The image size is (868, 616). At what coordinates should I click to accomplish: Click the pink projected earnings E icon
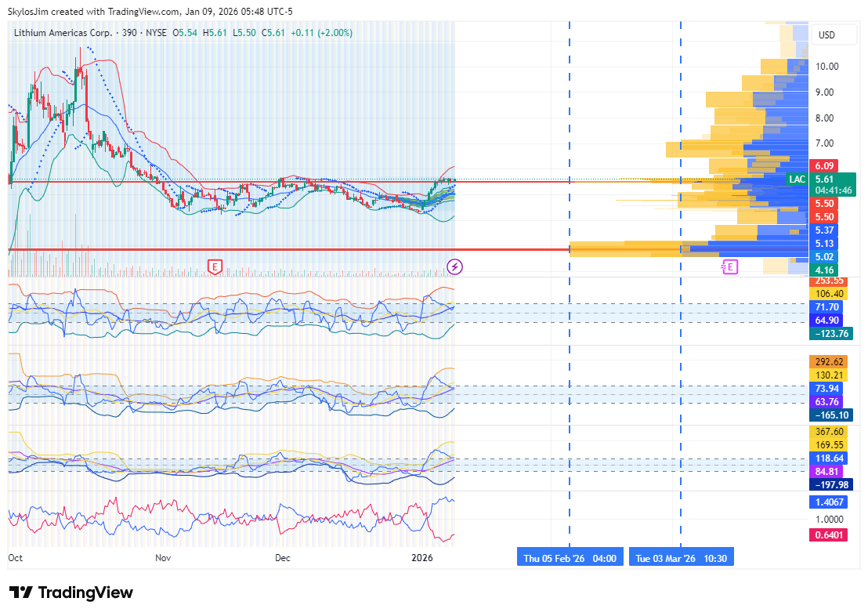[x=729, y=267]
